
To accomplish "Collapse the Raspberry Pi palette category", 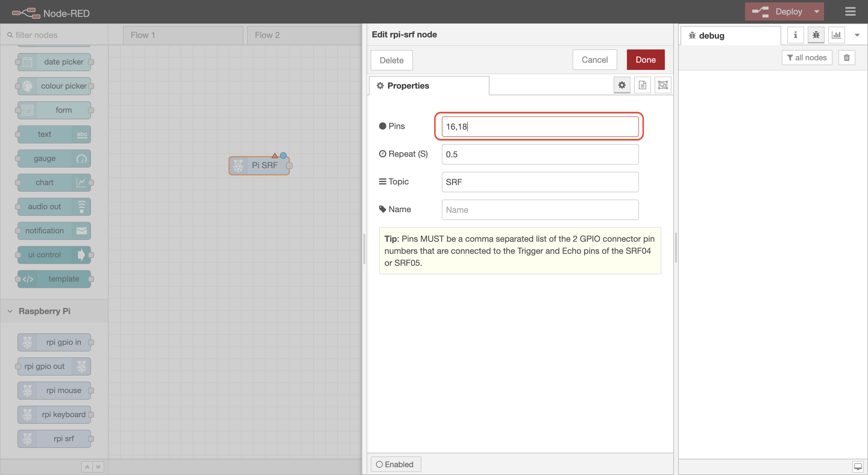I will pyautogui.click(x=44, y=311).
